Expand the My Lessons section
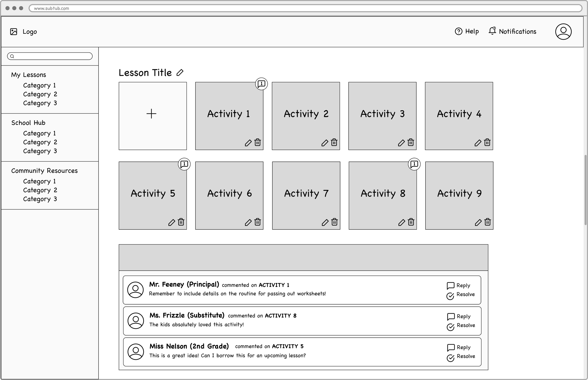Screen dimensions: 588x380 tap(29, 75)
